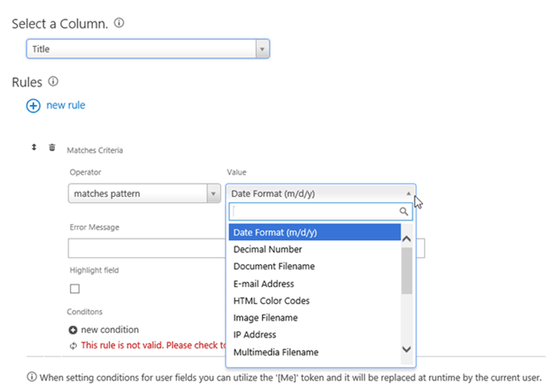Click the reorder arrows icon on the rule
The height and width of the screenshot is (392, 546).
point(34,147)
